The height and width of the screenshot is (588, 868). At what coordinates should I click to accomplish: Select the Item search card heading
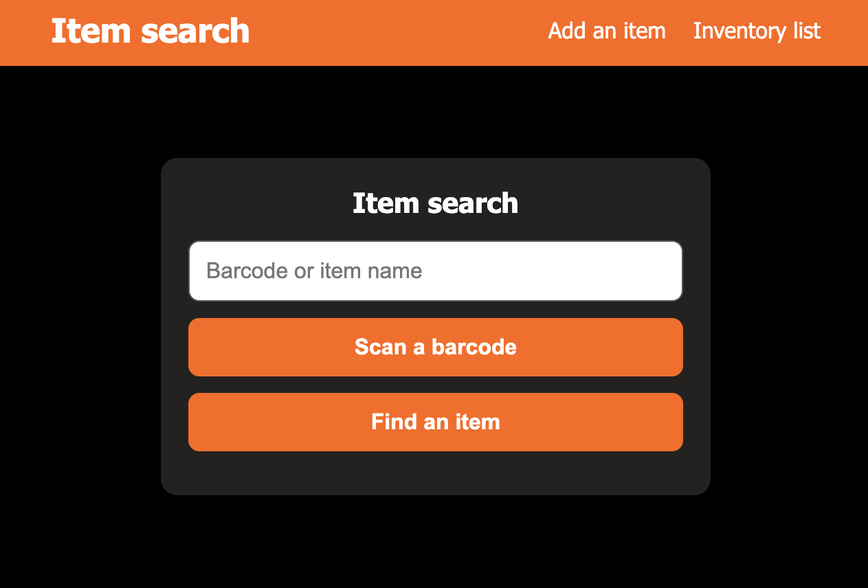coord(436,203)
